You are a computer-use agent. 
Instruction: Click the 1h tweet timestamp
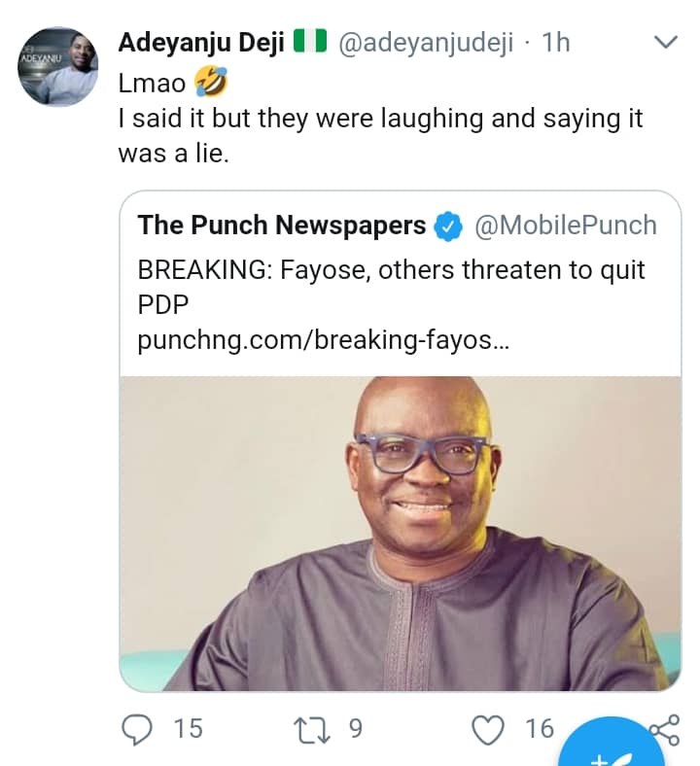coord(555,43)
